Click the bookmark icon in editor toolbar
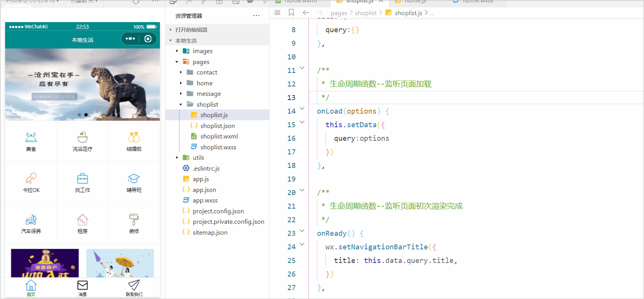This screenshot has width=644, height=299. coord(291,12)
